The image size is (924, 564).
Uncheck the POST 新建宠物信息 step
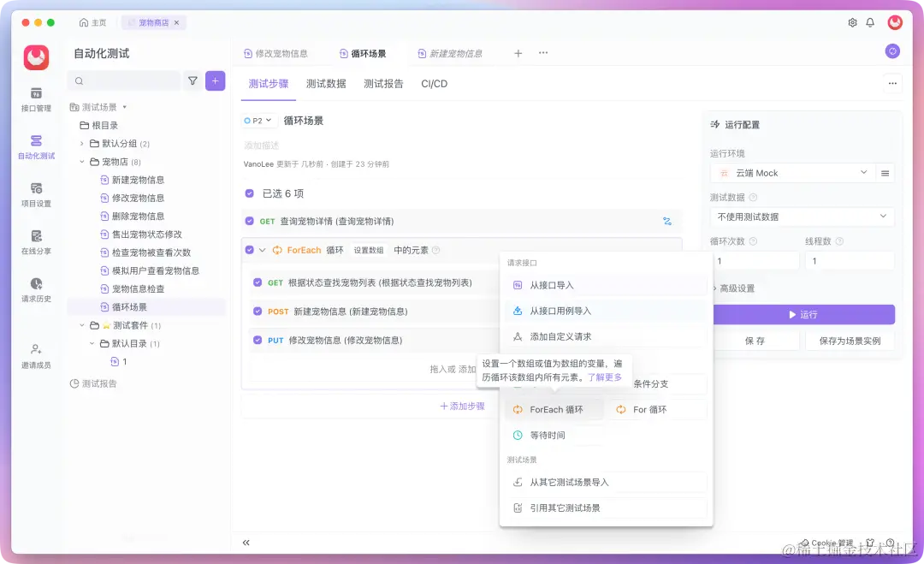(258, 312)
